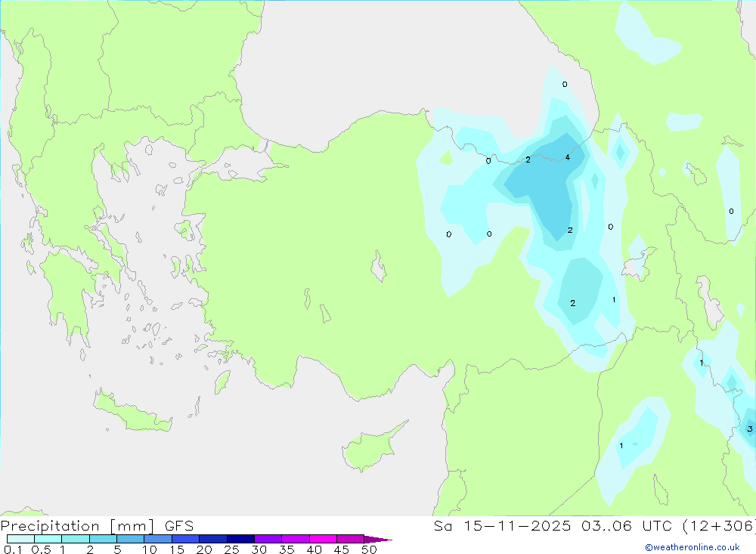
Task: Select the 2–5 mm legend color box
Action: 103,539
